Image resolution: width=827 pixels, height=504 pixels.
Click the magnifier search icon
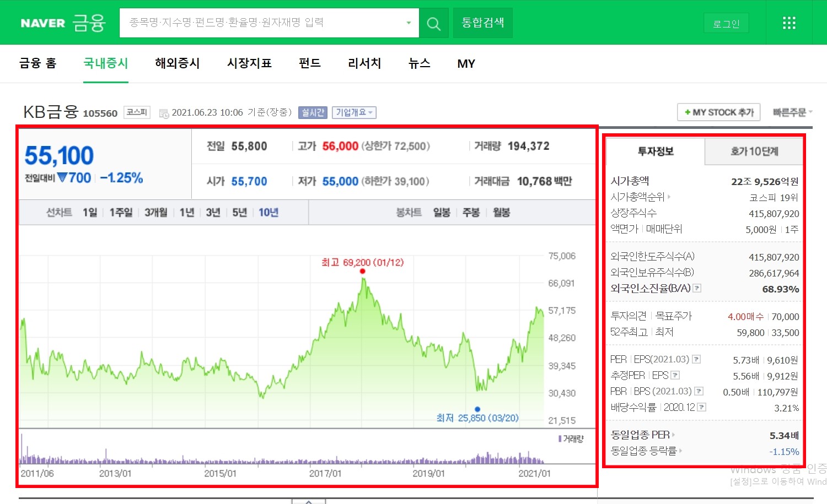click(434, 24)
